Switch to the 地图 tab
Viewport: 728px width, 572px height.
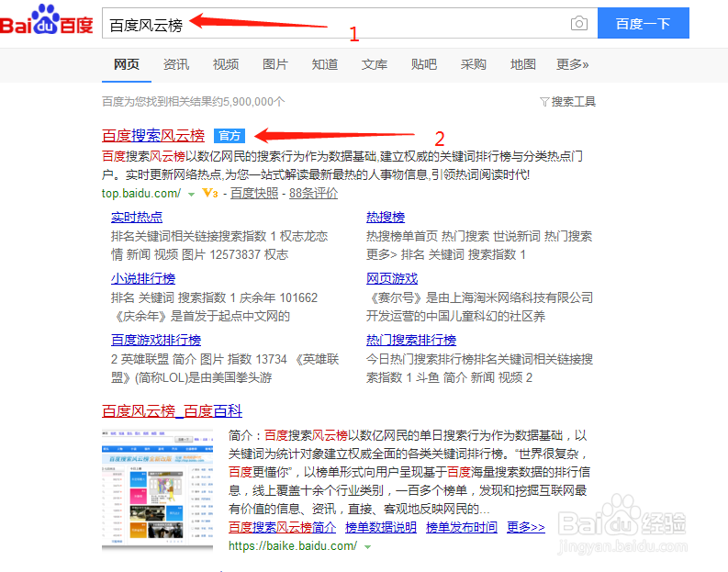tap(522, 64)
